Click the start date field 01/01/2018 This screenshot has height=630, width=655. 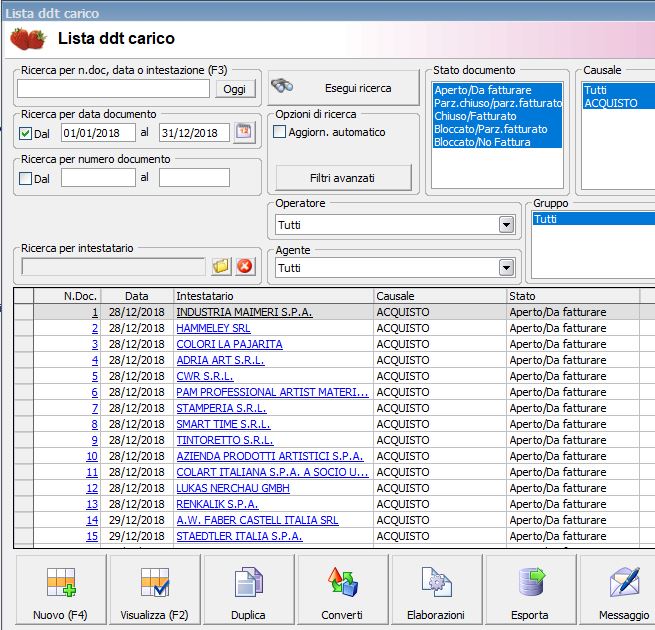[x=98, y=133]
